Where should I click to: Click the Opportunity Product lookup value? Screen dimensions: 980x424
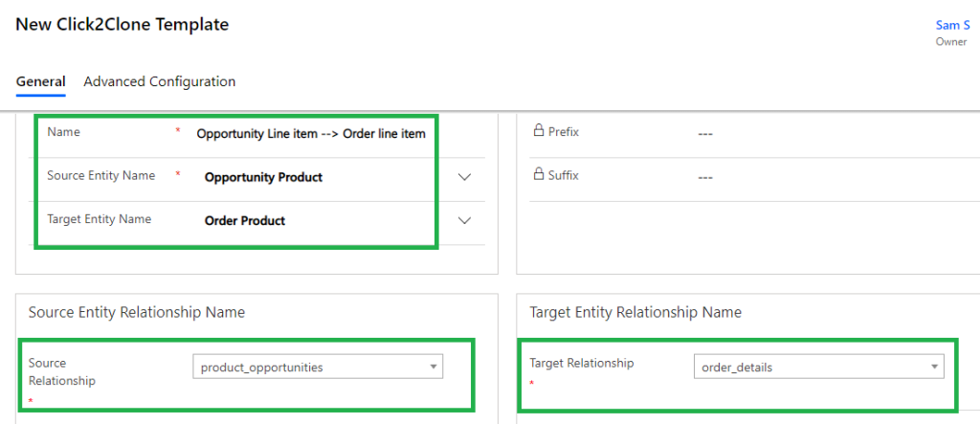coord(263,177)
